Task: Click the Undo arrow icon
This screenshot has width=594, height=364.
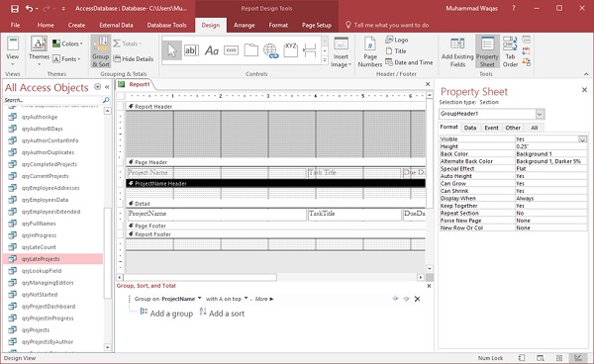Action: click(x=29, y=8)
